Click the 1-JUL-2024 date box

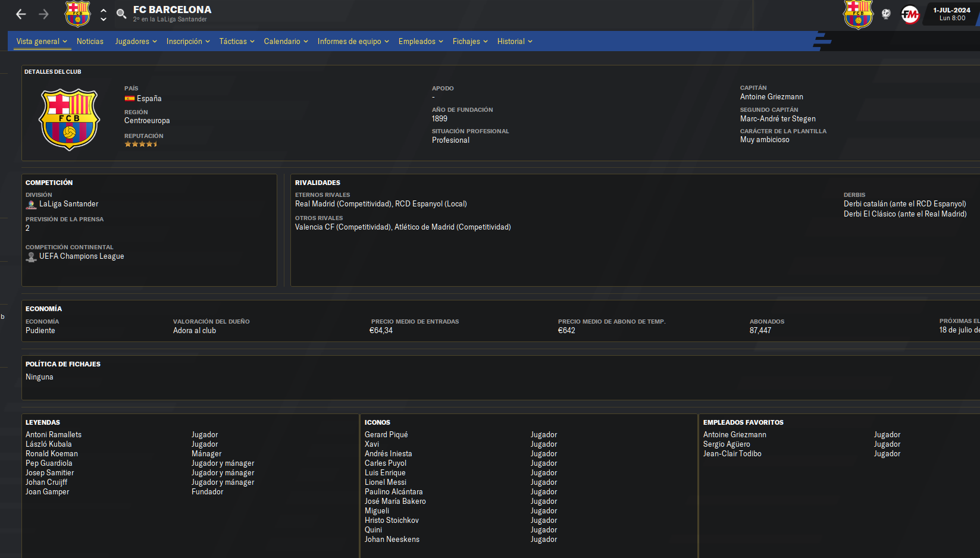[951, 14]
